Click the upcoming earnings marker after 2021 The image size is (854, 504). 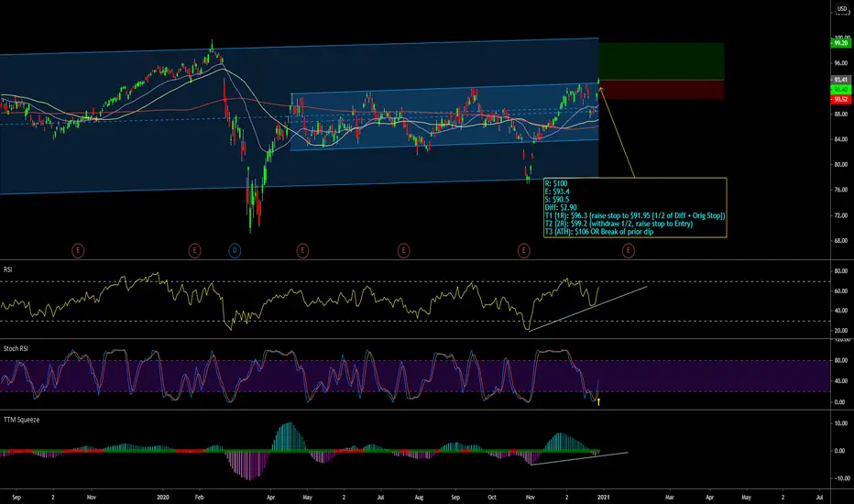pyautogui.click(x=628, y=251)
